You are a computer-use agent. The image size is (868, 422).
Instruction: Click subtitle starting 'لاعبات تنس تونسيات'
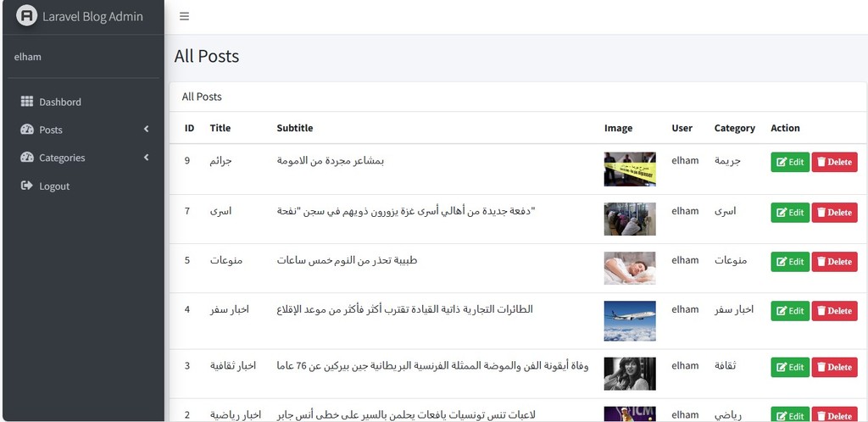[x=406, y=415]
